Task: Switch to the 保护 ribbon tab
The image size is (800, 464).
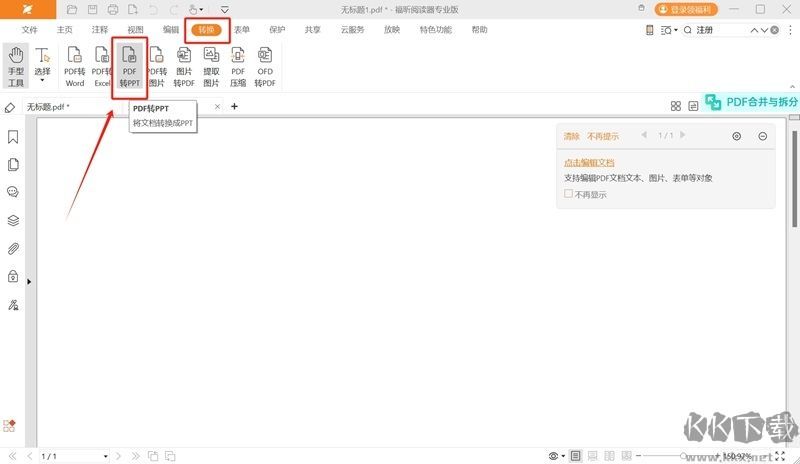Action: coord(277,30)
